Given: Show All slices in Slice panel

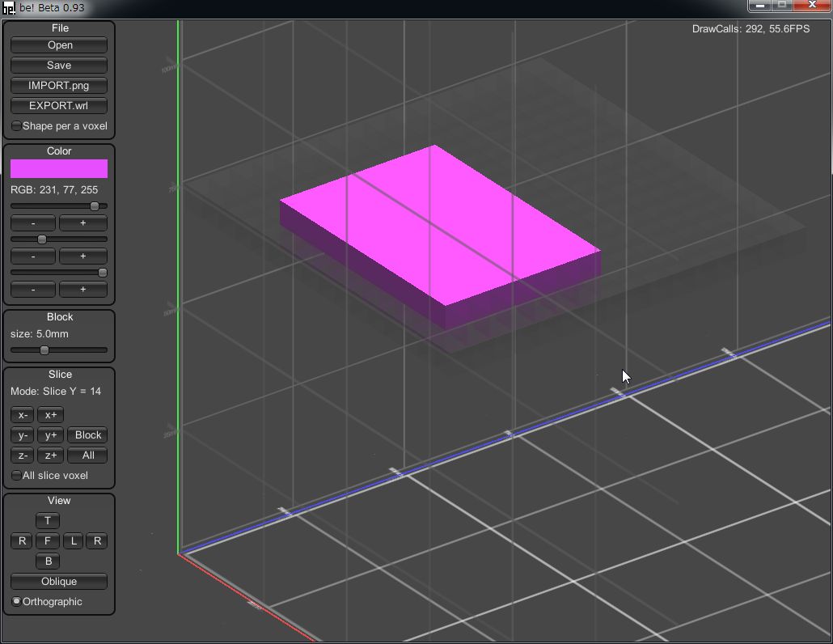Looking at the screenshot, I should pos(88,455).
